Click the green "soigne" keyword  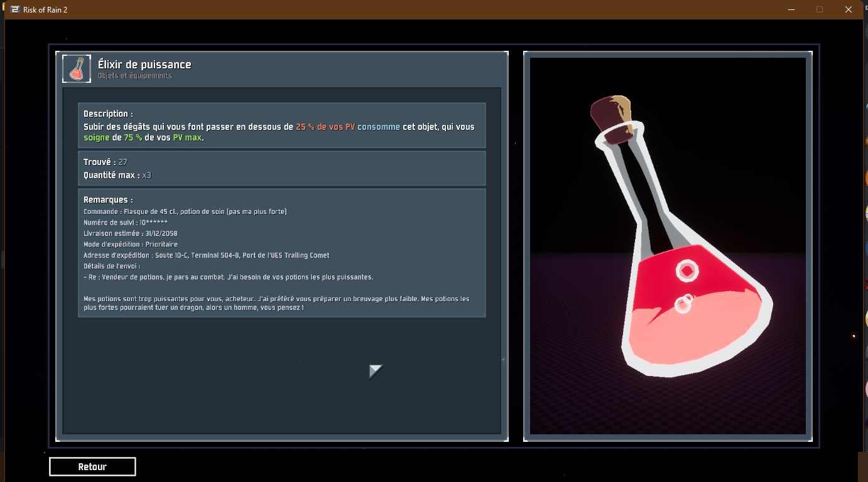pos(97,137)
